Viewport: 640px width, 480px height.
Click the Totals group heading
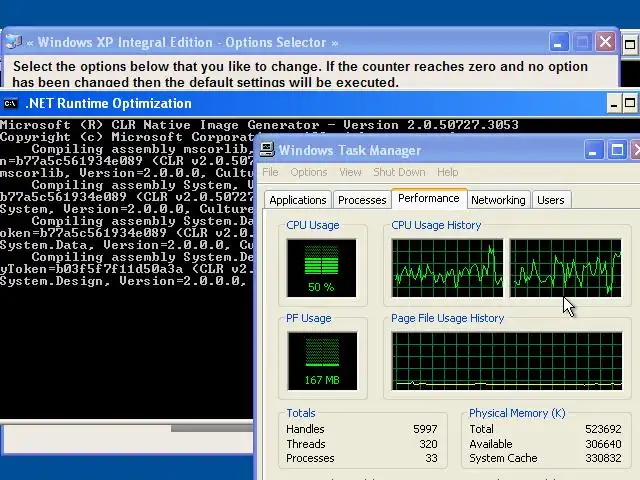pos(301,413)
